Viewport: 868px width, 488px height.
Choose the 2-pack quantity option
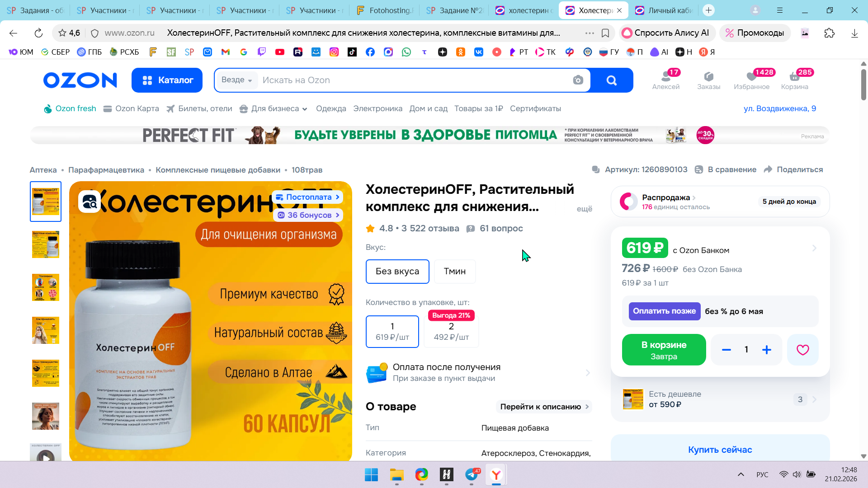451,332
